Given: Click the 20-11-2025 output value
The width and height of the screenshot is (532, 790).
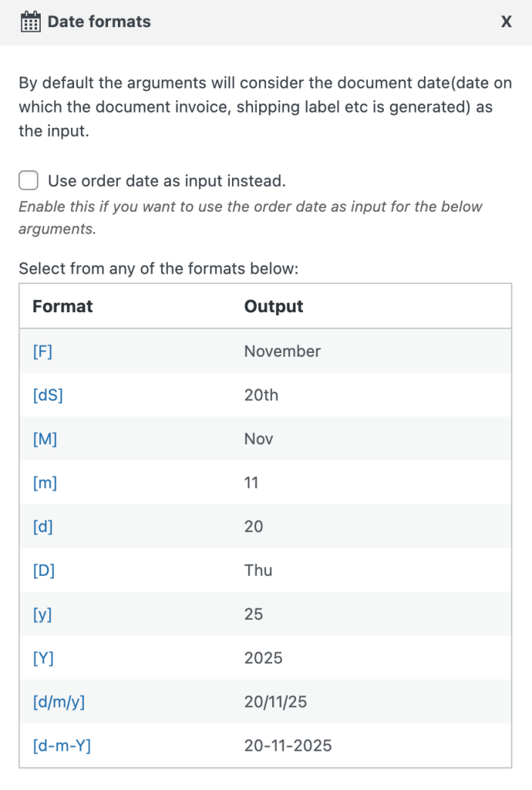Looking at the screenshot, I should (288, 745).
